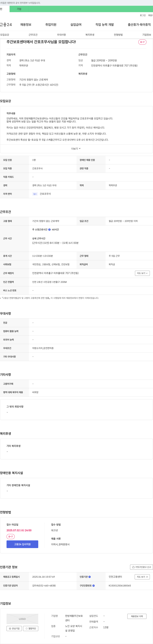Add company via 관심기업 star button
The width and height of the screenshot is (153, 644).
coord(14,628)
